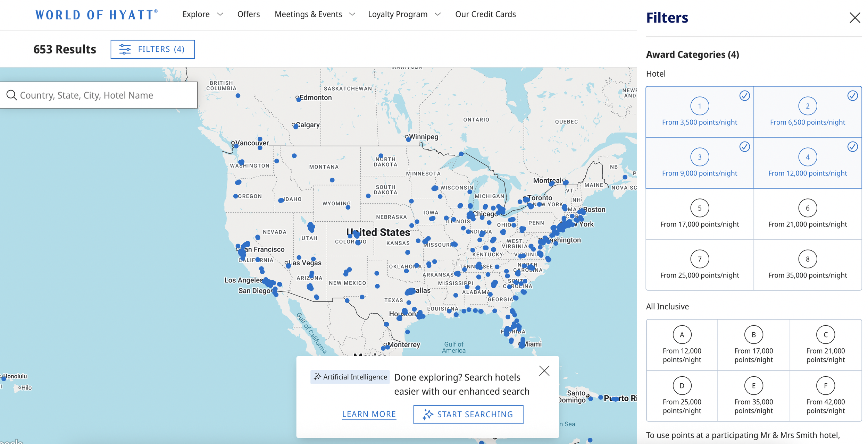Enable category 5 from 17,000 points
This screenshot has height=444, width=868.
[699, 214]
